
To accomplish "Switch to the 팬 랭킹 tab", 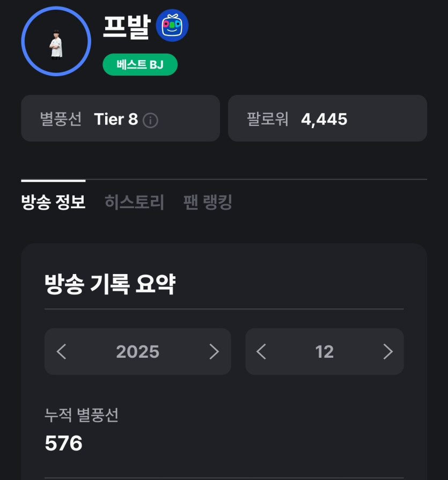I will coord(208,202).
